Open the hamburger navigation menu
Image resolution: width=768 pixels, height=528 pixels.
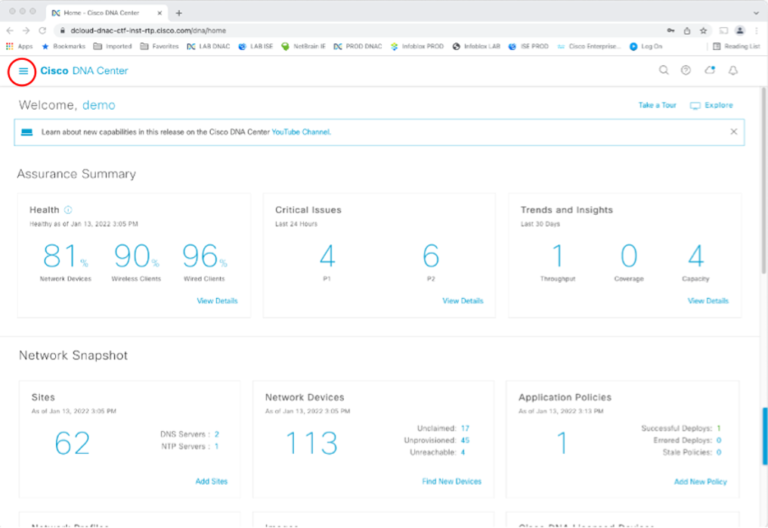click(23, 71)
